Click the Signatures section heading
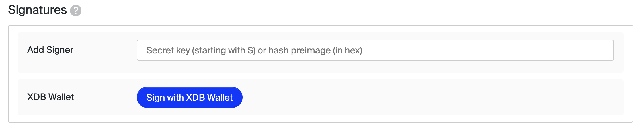Viewport: 644px width, 132px height. point(37,10)
